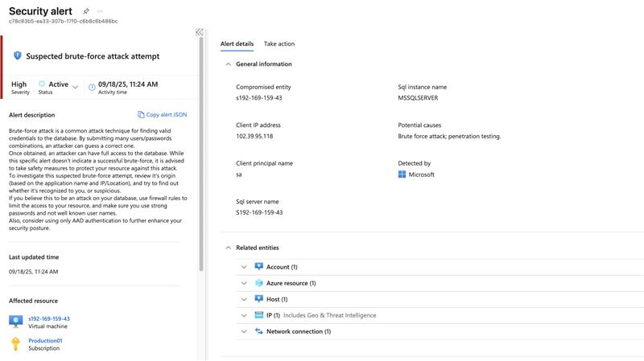Expand the Account (1) entity row
This screenshot has height=361, width=644.
pyautogui.click(x=244, y=267)
